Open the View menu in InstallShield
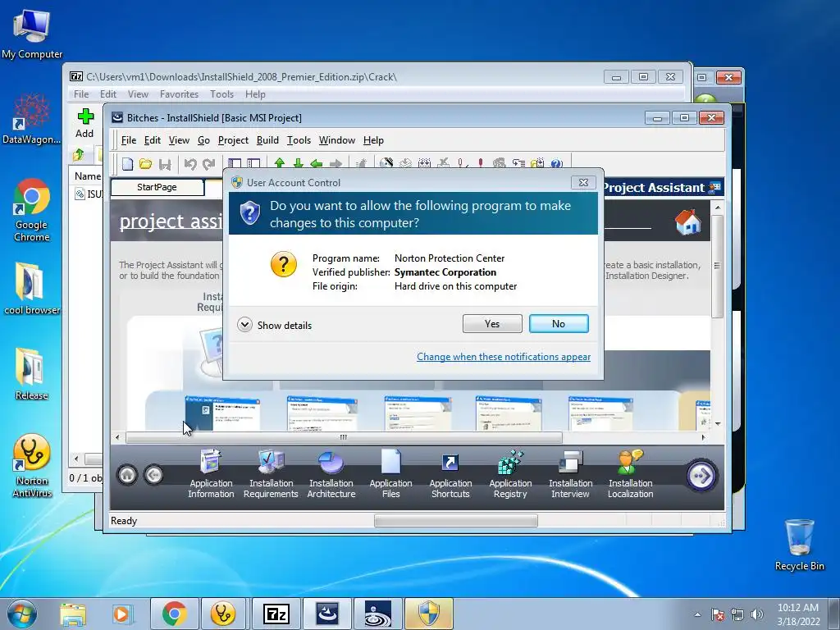The width and height of the screenshot is (840, 630). click(x=179, y=140)
